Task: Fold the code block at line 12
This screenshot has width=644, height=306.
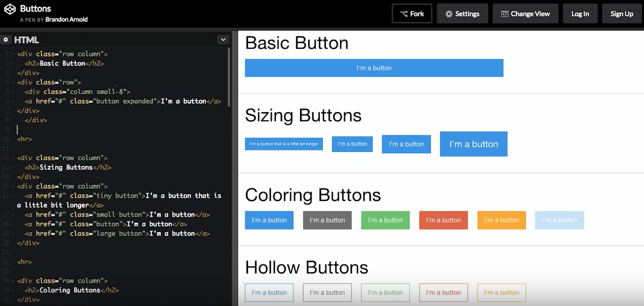Action: point(13,158)
